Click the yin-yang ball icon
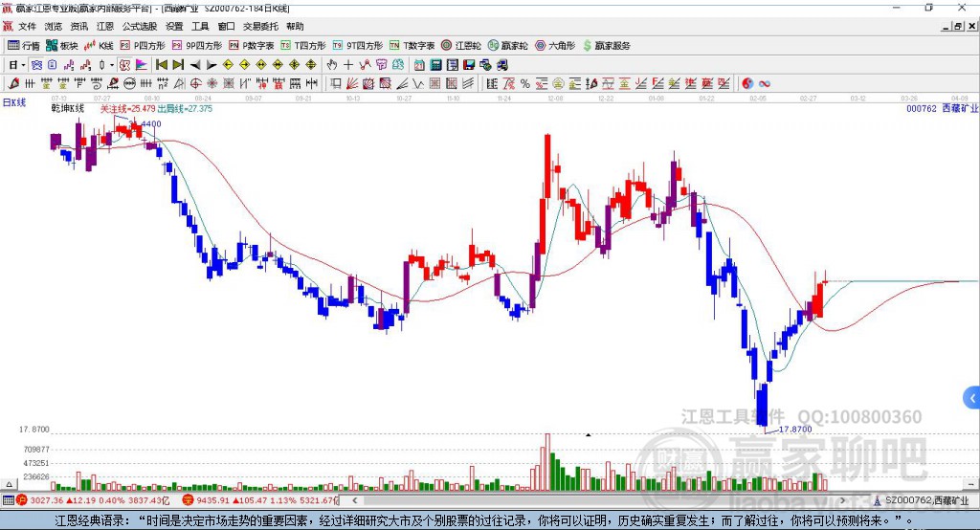 pos(747,84)
